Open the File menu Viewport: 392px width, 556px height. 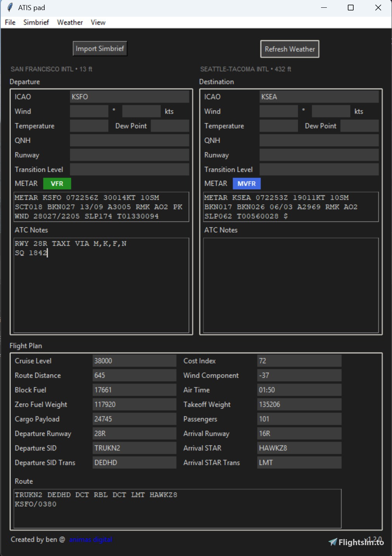click(x=10, y=22)
